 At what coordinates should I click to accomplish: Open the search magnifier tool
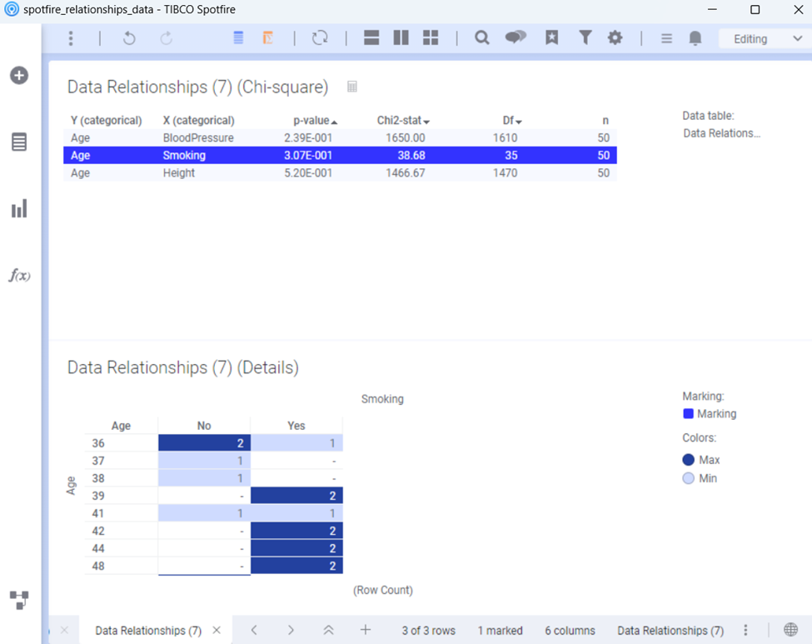pyautogui.click(x=482, y=37)
